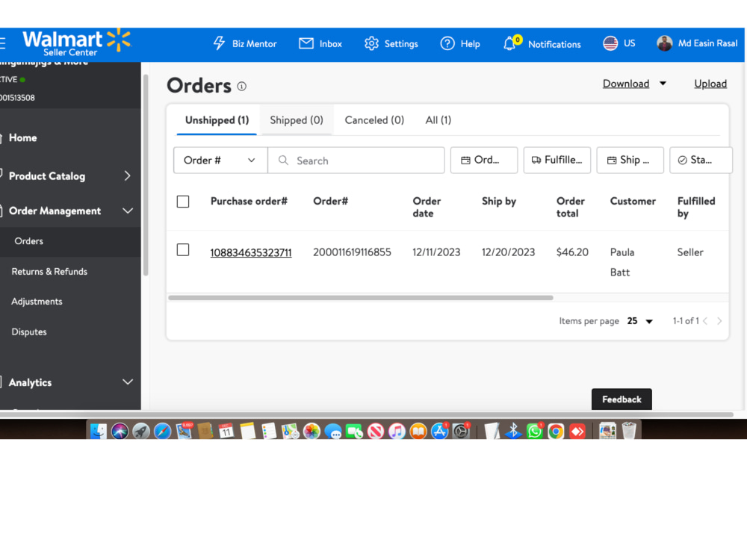Open the Download dropdown arrow
The width and height of the screenshot is (747, 560).
pos(663,84)
